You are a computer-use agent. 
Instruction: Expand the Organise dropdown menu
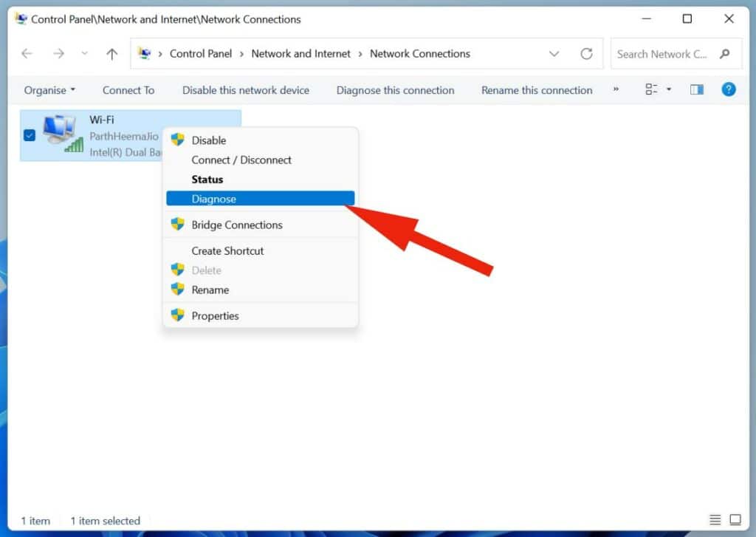pyautogui.click(x=49, y=90)
